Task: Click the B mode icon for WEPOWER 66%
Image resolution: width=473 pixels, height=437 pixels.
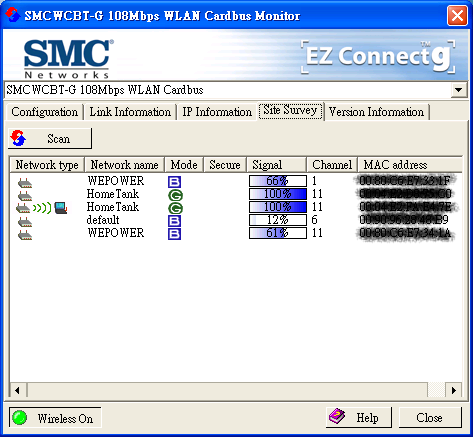Action: (174, 182)
